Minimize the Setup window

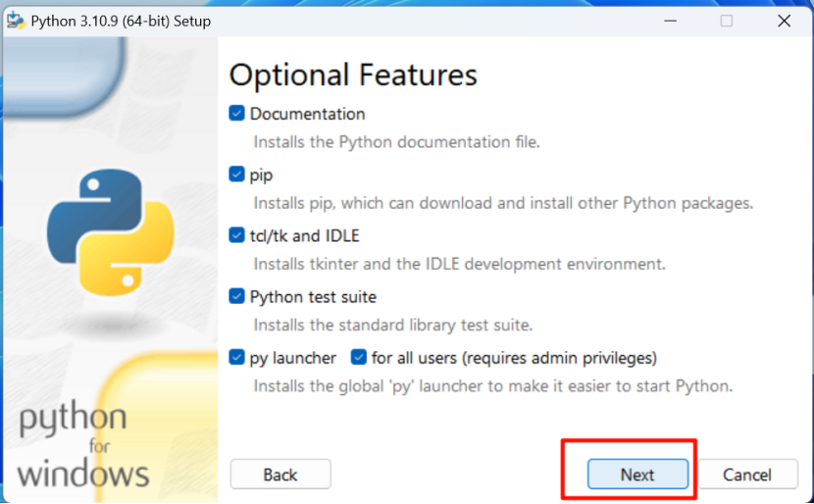click(x=670, y=21)
